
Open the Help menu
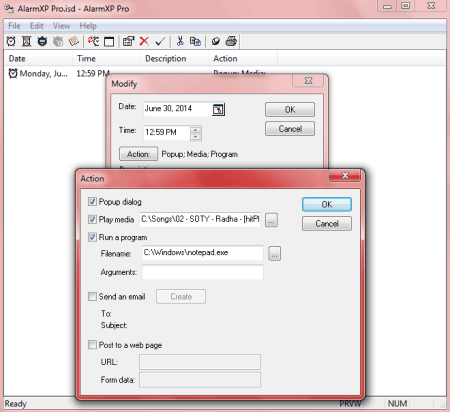(x=88, y=26)
